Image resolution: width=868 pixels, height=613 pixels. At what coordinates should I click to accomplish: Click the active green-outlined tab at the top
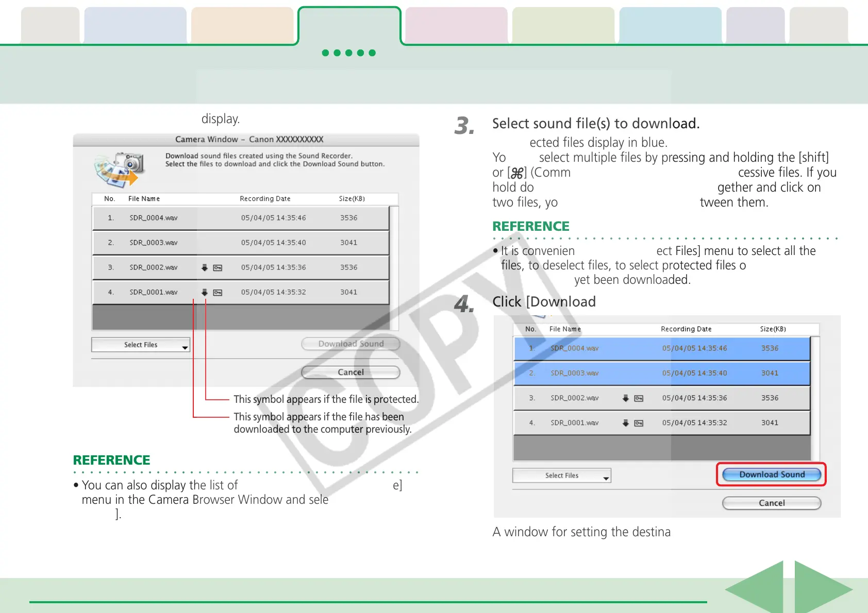point(349,26)
